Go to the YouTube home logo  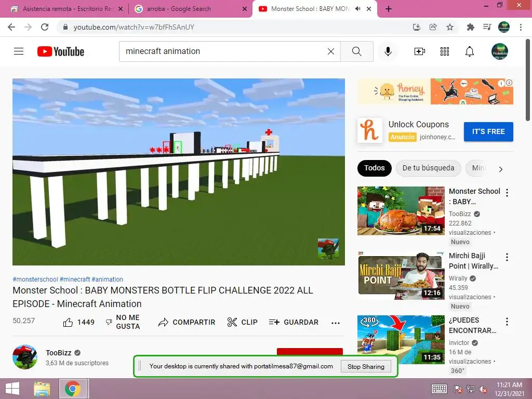(61, 51)
